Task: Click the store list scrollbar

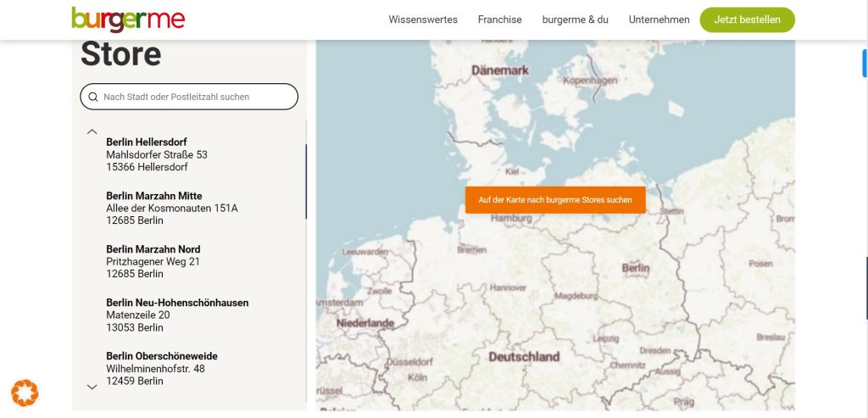Action: pyautogui.click(x=306, y=181)
